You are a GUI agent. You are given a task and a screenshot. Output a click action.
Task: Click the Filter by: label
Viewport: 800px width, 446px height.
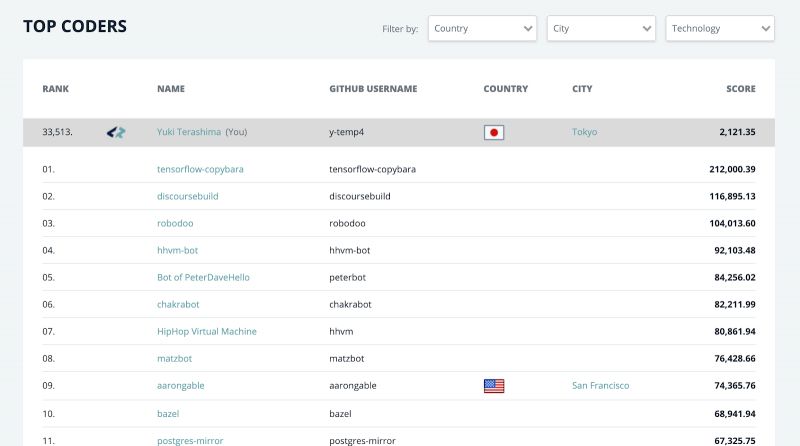400,29
